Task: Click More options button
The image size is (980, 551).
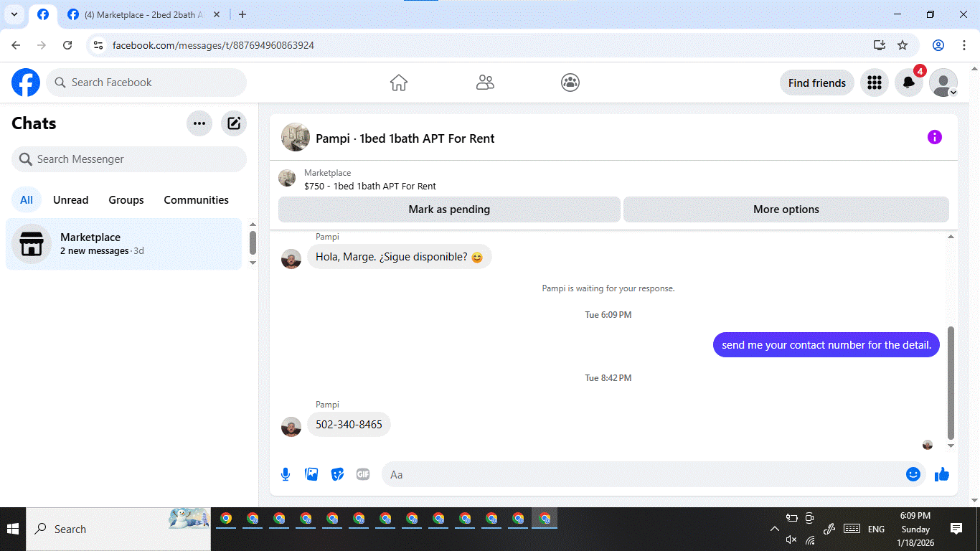Action: point(786,209)
